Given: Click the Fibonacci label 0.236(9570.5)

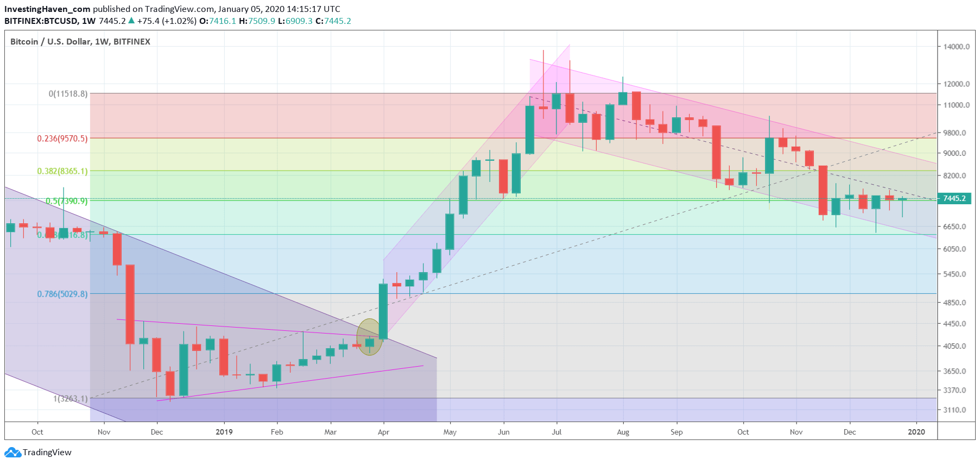Looking at the screenshot, I should click(62, 139).
